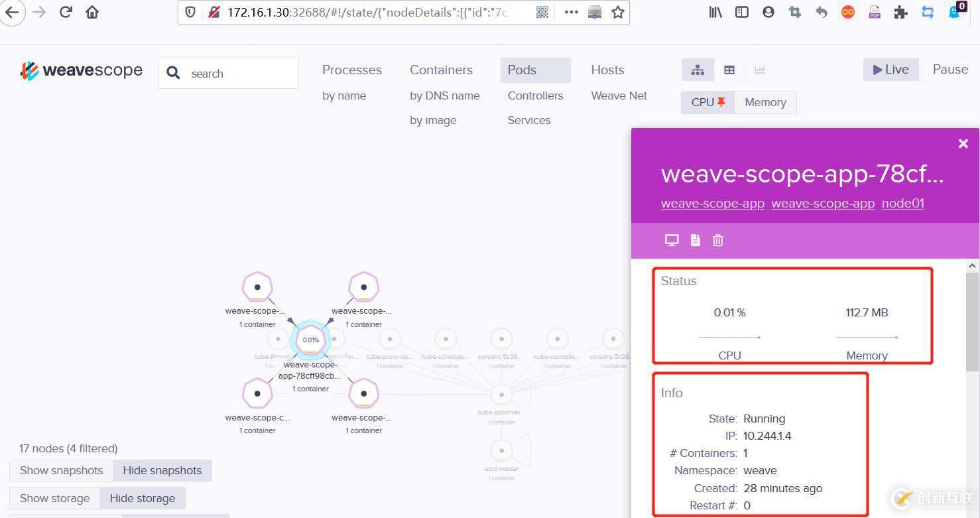Click the CPU 0.01 % sparkline metric
Screen dimensions: 980x518
click(729, 334)
